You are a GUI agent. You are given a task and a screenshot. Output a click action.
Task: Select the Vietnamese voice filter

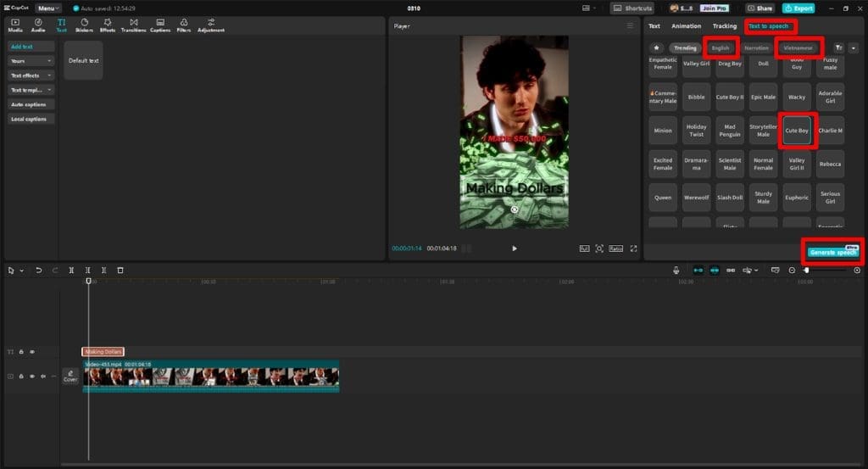[798, 48]
